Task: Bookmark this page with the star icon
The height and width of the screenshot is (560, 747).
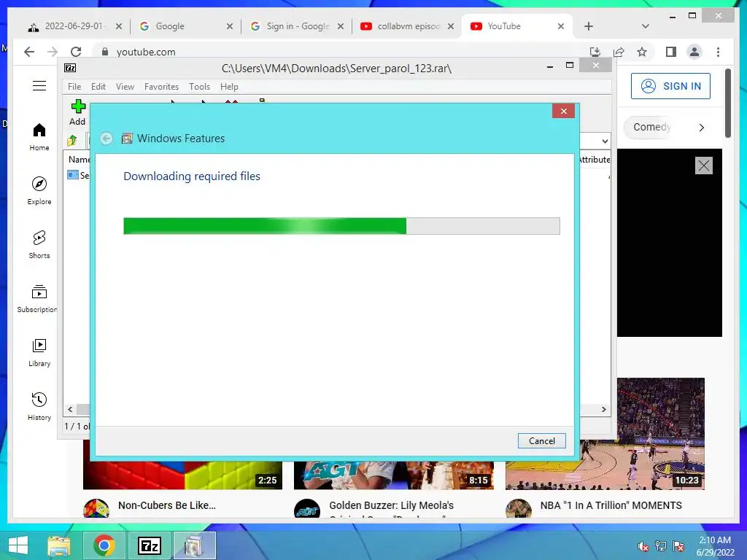Action: (x=642, y=52)
